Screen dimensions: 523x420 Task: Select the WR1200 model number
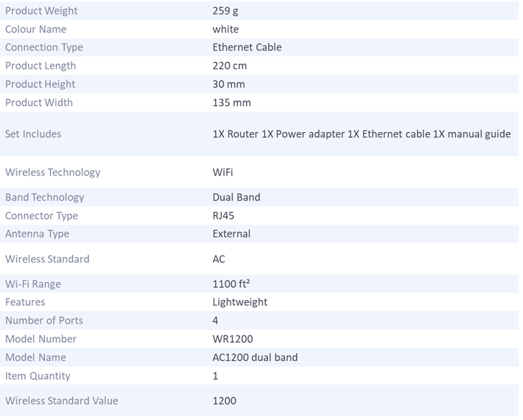click(233, 339)
